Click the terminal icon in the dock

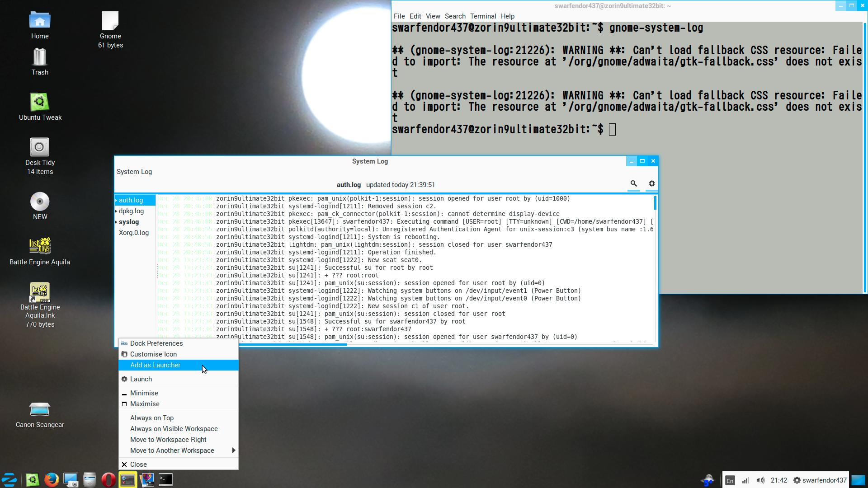click(x=165, y=479)
